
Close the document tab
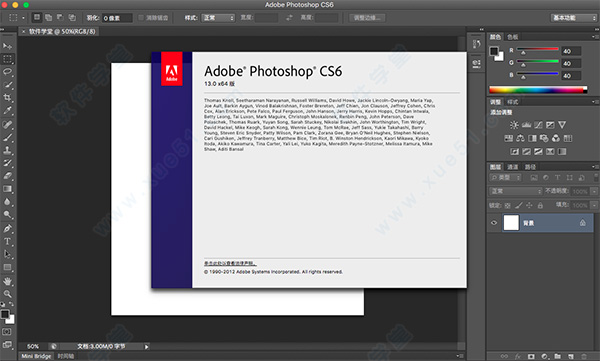pos(24,32)
